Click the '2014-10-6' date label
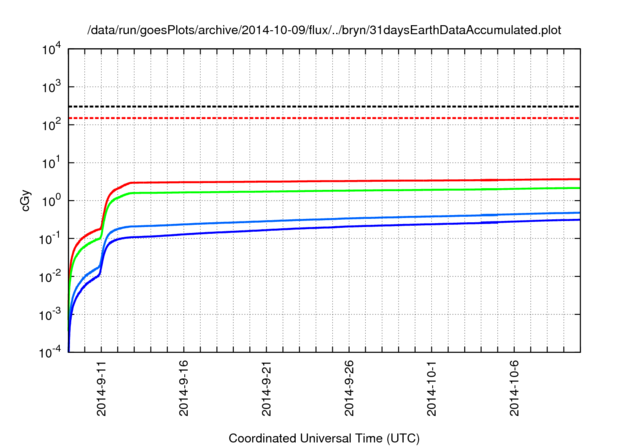Screen dimensions: 640x448 (x=514, y=388)
